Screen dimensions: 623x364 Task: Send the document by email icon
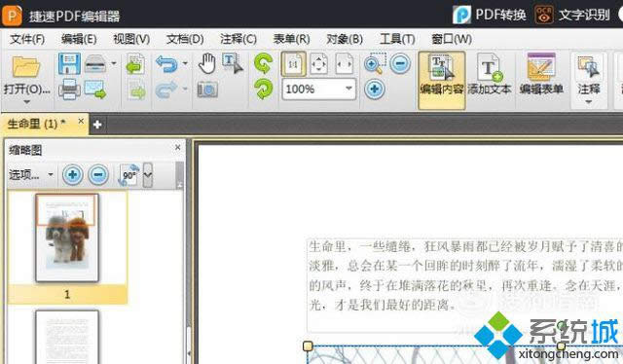[x=95, y=89]
